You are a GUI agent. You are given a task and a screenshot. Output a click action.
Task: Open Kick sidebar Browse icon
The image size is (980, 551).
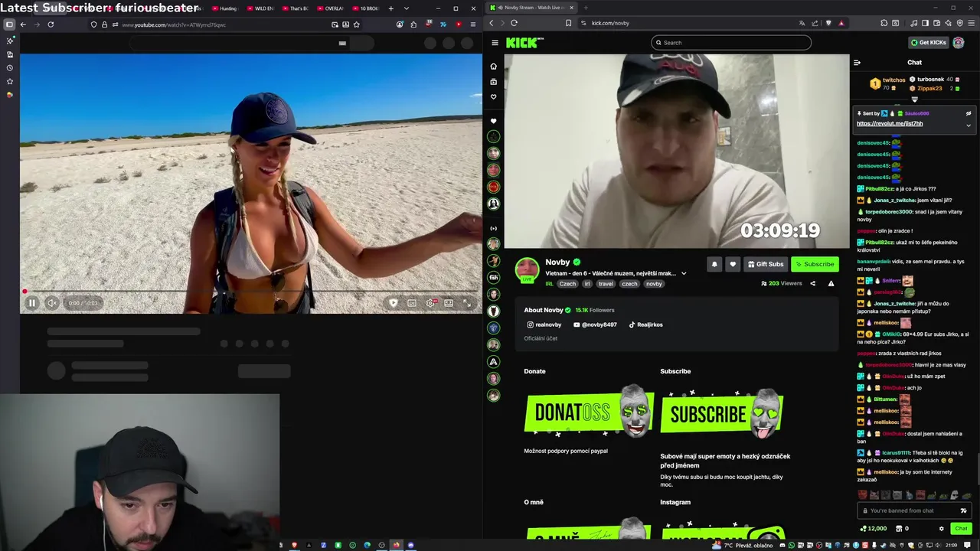pos(494,81)
